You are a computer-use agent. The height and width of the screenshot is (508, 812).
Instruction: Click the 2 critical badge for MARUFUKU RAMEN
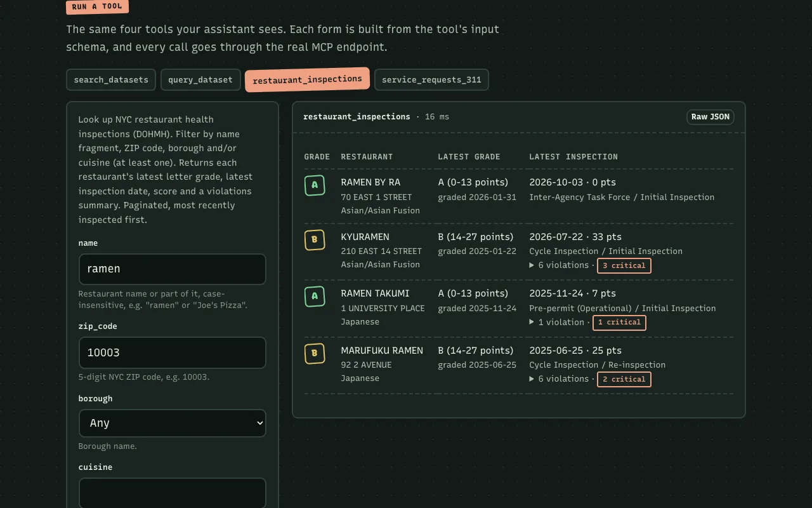[x=624, y=379]
